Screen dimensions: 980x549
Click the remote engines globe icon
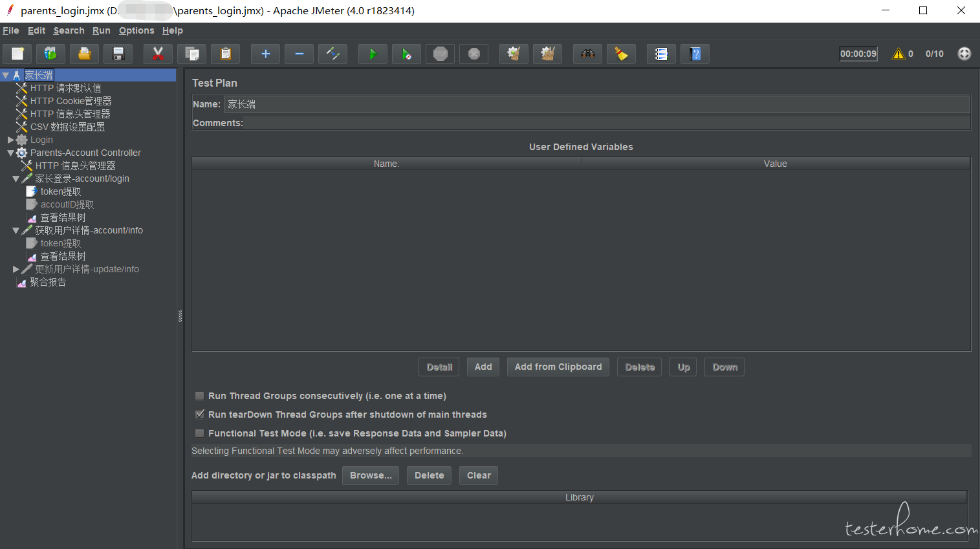[x=964, y=54]
